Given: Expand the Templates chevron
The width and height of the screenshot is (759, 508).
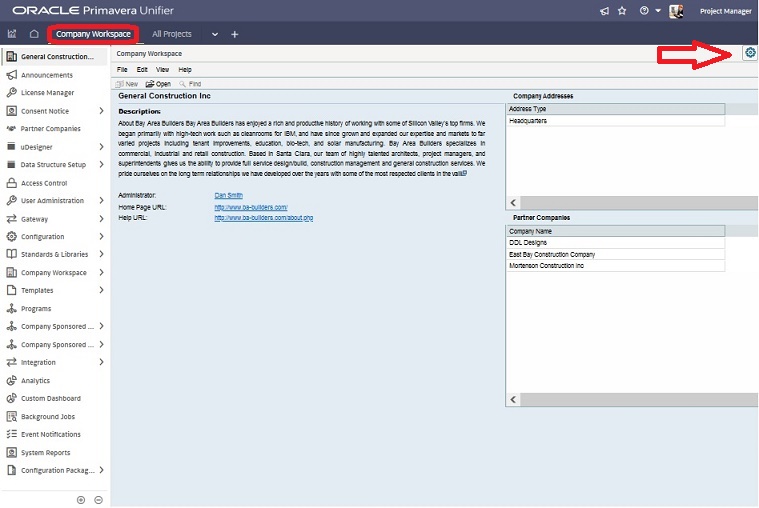Looking at the screenshot, I should tap(101, 290).
